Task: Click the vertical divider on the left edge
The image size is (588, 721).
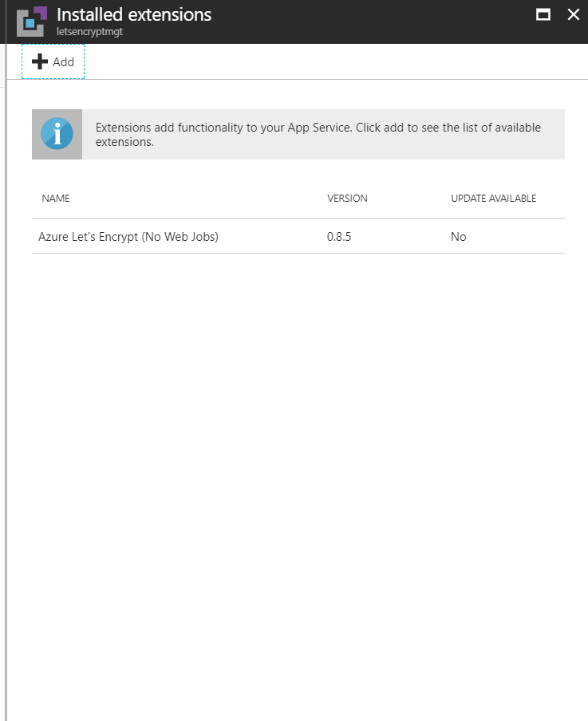Action: click(6, 399)
